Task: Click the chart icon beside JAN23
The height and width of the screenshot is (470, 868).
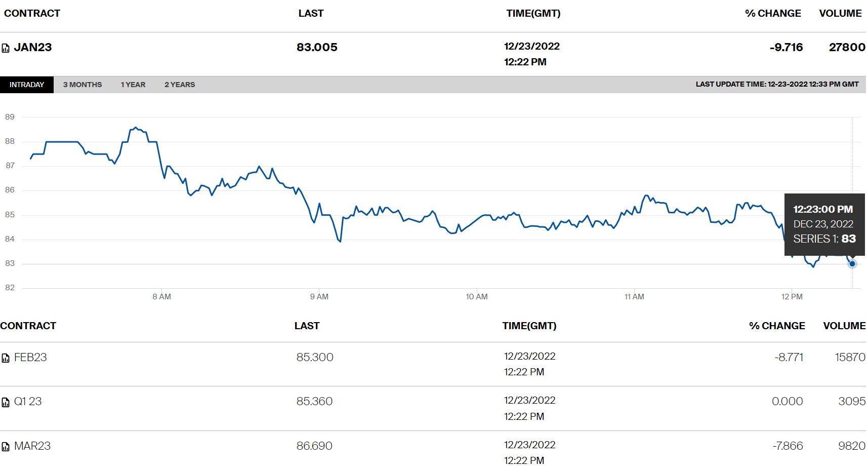Action: [6, 48]
